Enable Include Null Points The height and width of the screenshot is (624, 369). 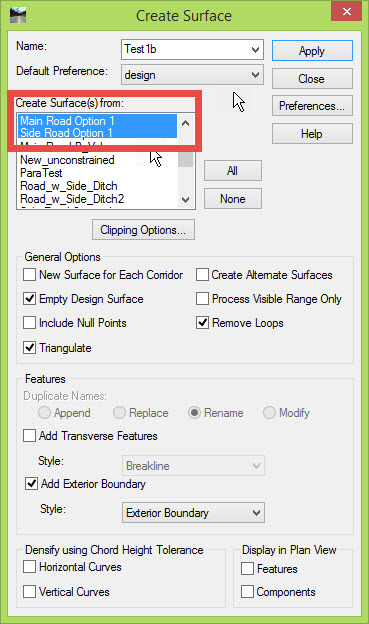pos(29,322)
